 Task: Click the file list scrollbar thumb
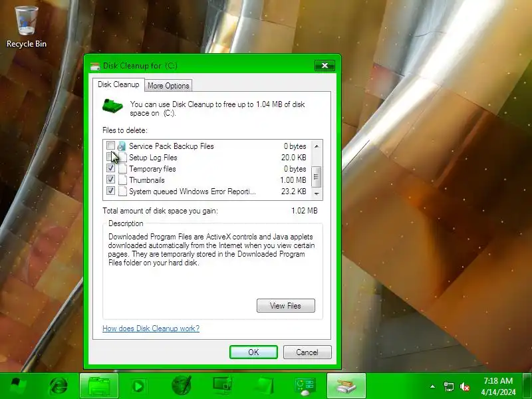point(317,177)
